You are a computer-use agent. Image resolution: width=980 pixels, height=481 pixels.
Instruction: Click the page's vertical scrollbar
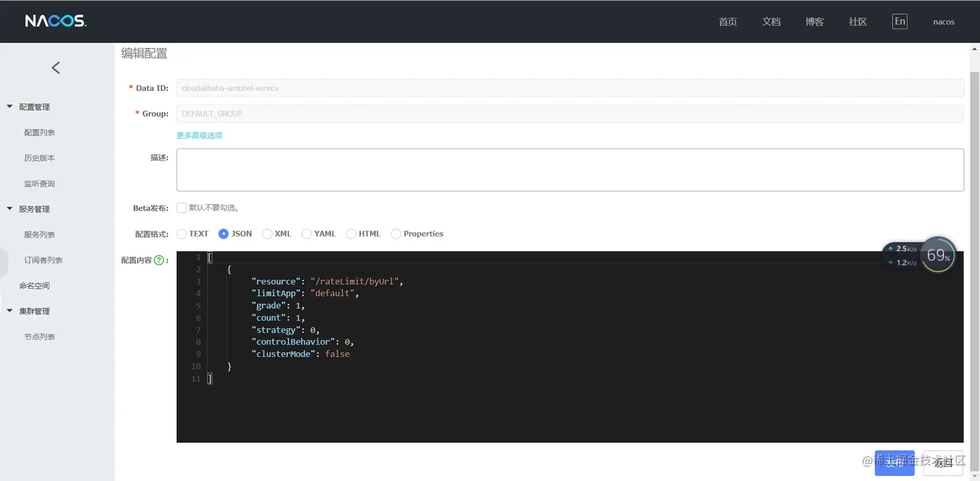pos(974,194)
